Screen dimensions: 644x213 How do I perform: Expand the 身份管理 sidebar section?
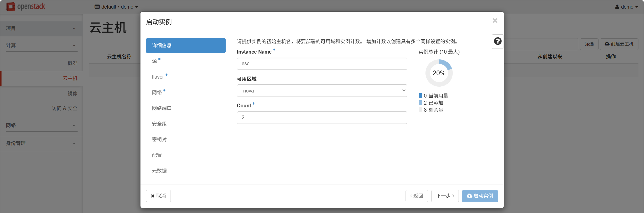pos(42,143)
